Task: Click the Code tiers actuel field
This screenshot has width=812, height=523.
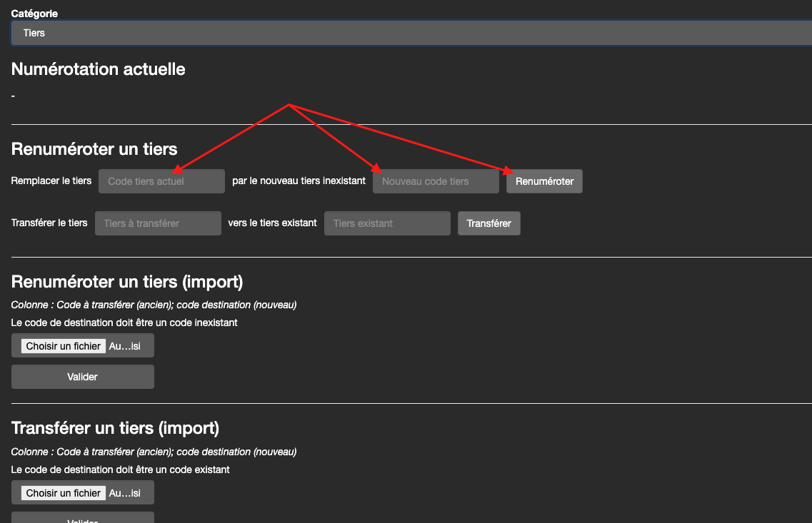Action: (x=161, y=181)
